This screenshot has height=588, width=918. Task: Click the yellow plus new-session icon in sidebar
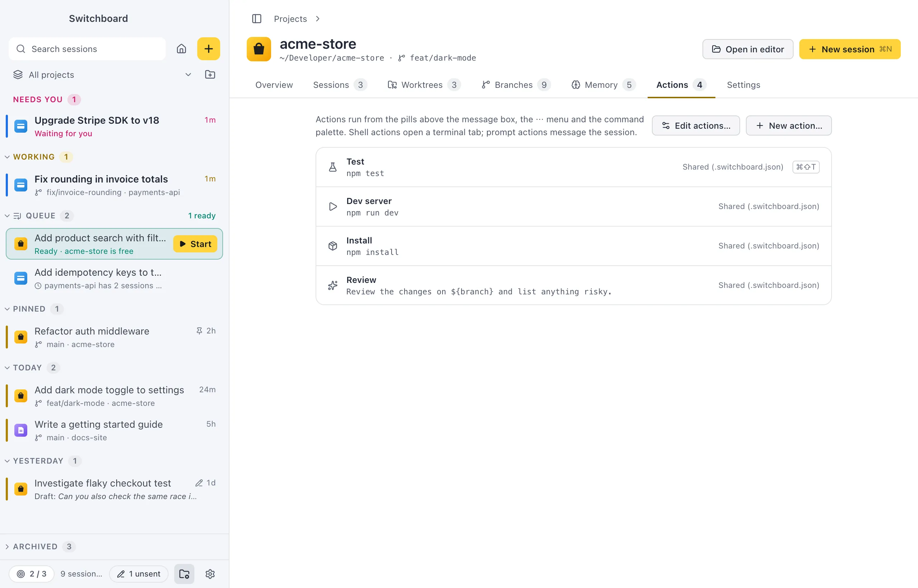click(208, 49)
